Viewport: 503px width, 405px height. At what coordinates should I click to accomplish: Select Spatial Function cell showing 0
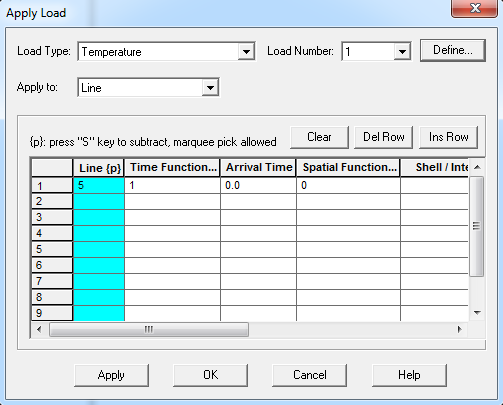(348, 185)
